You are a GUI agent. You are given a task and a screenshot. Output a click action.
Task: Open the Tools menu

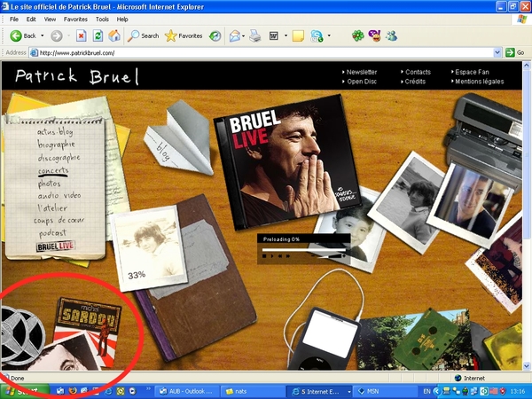[x=102, y=20]
